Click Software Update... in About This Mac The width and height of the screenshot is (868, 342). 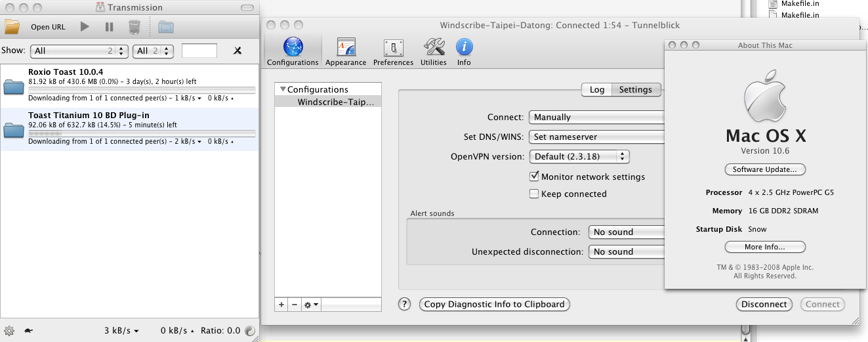(x=765, y=169)
